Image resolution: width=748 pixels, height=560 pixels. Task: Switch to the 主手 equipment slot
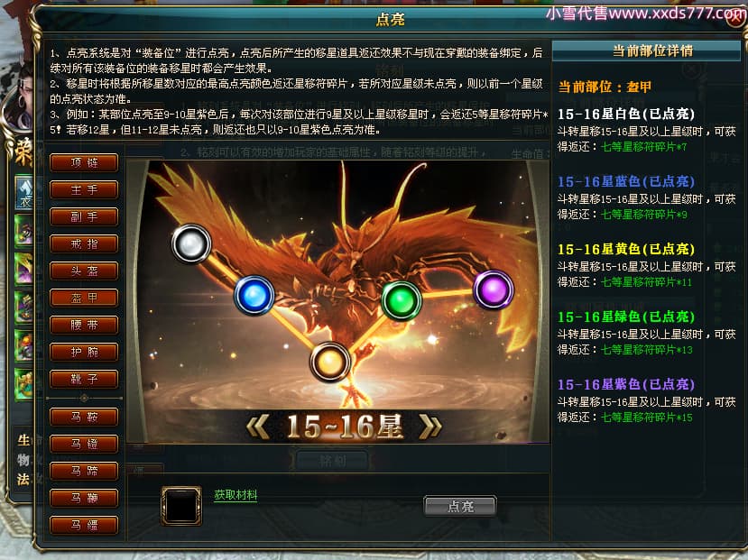point(84,189)
